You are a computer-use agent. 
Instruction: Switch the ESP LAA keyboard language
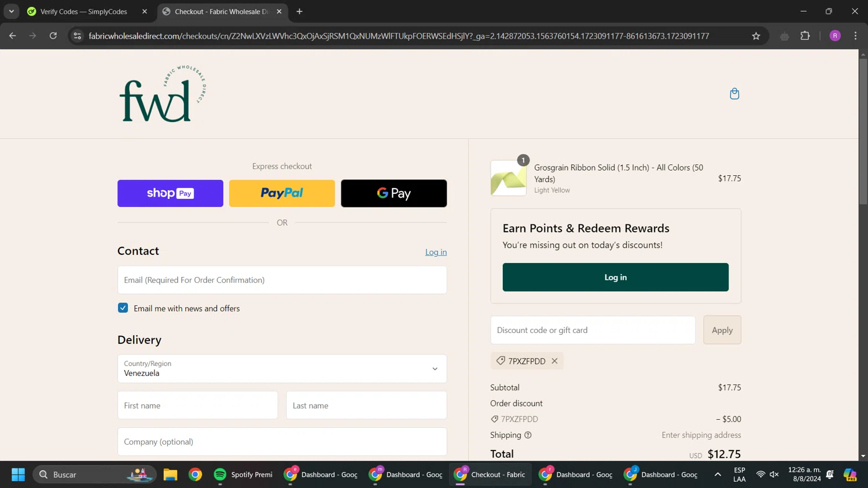[x=740, y=475]
